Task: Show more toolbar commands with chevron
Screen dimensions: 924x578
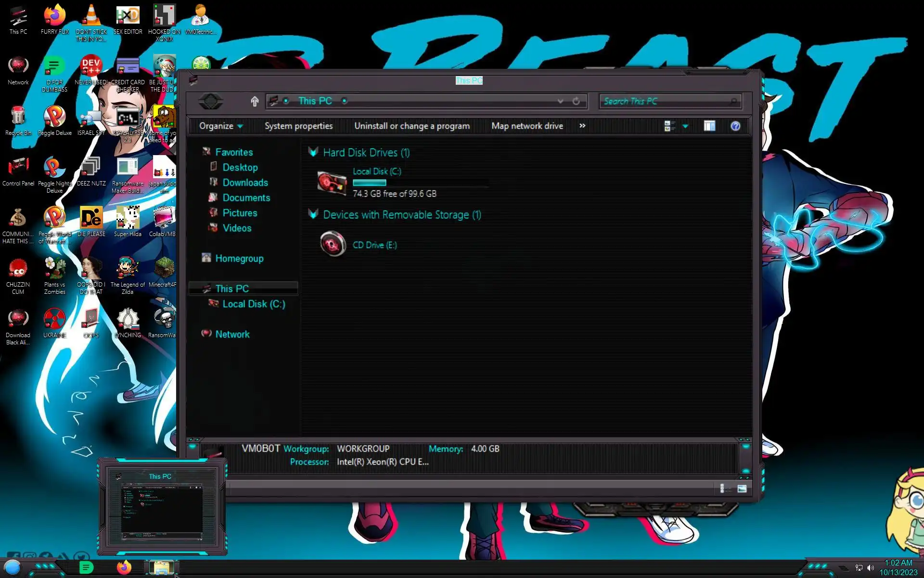Action: click(x=582, y=126)
